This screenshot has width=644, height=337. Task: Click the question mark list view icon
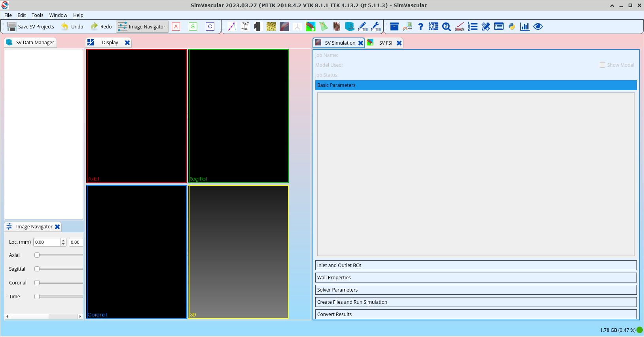click(434, 26)
